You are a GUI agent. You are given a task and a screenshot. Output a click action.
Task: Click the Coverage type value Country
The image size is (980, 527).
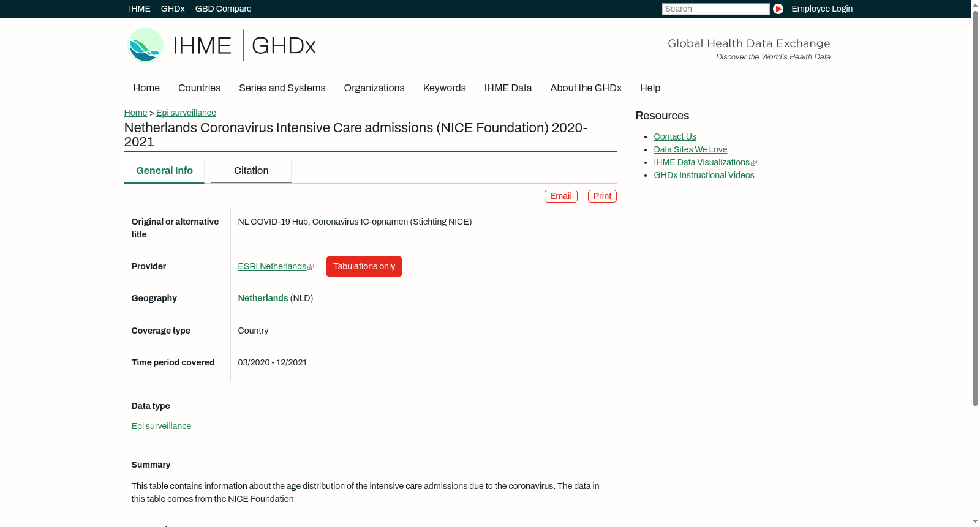[x=253, y=331]
